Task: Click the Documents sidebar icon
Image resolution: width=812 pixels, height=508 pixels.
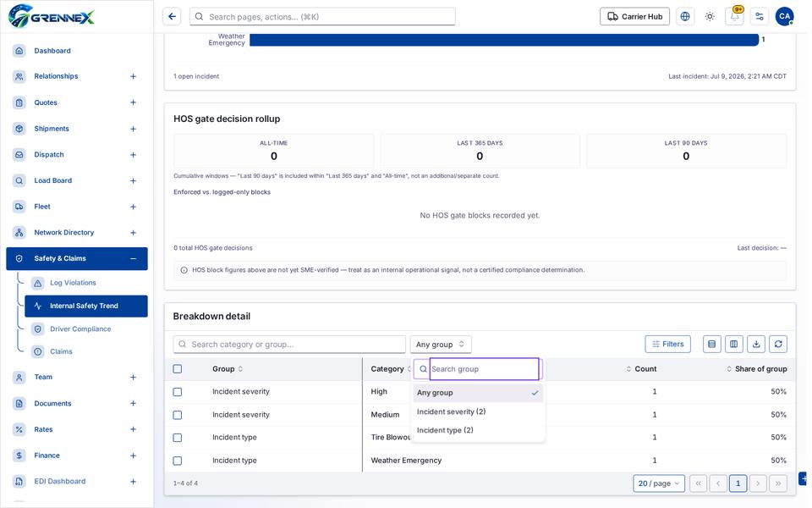Action: pyautogui.click(x=19, y=403)
